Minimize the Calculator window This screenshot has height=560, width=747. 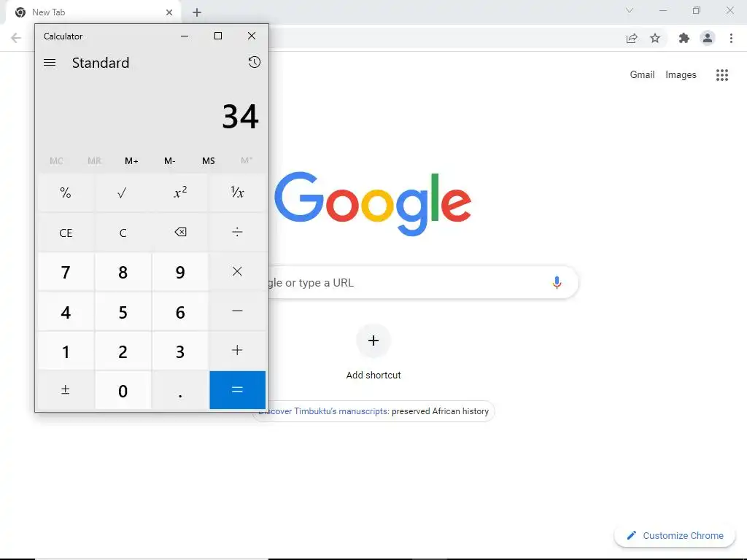(185, 36)
